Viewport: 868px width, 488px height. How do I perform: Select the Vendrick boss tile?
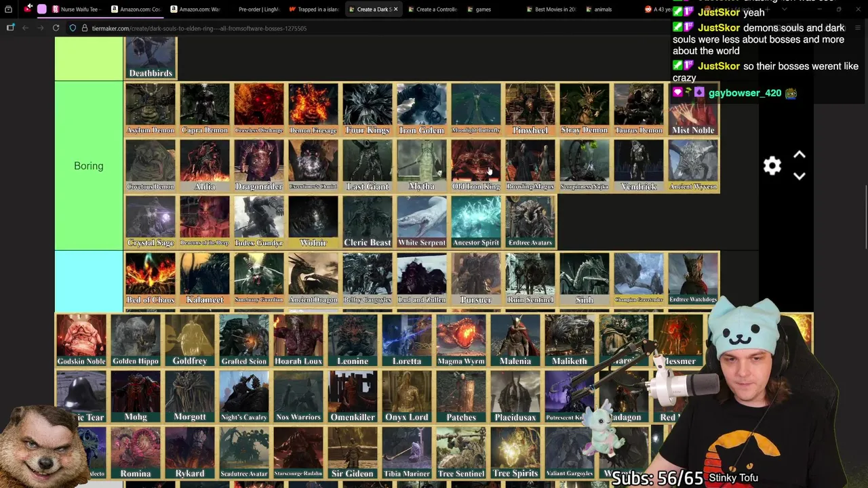click(639, 165)
